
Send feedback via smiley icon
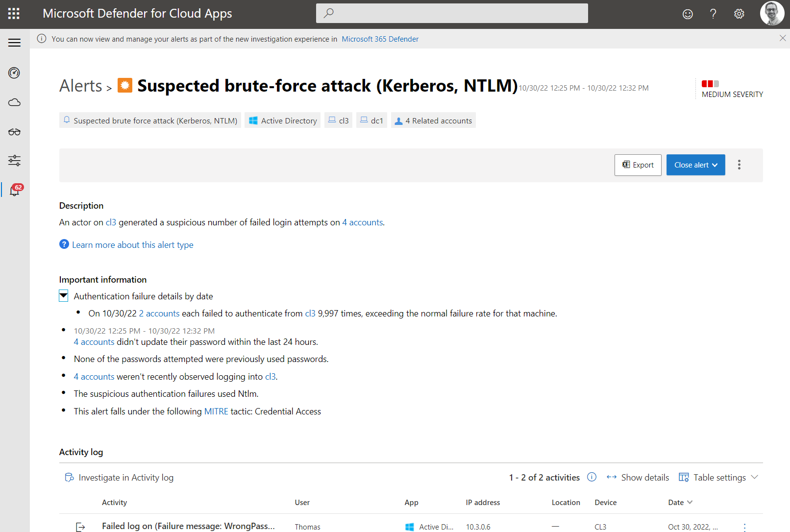688,14
